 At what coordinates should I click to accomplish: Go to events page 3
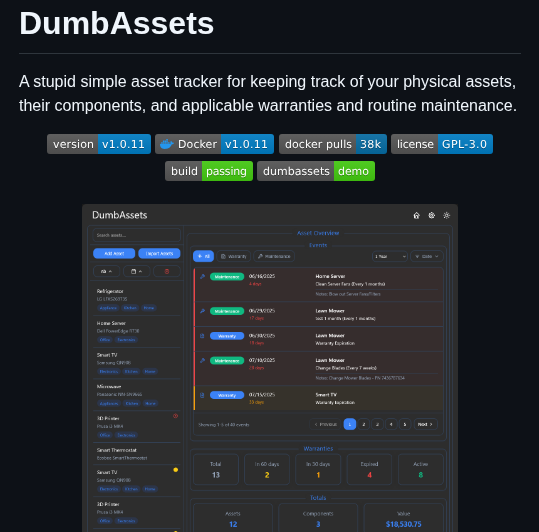click(x=377, y=424)
